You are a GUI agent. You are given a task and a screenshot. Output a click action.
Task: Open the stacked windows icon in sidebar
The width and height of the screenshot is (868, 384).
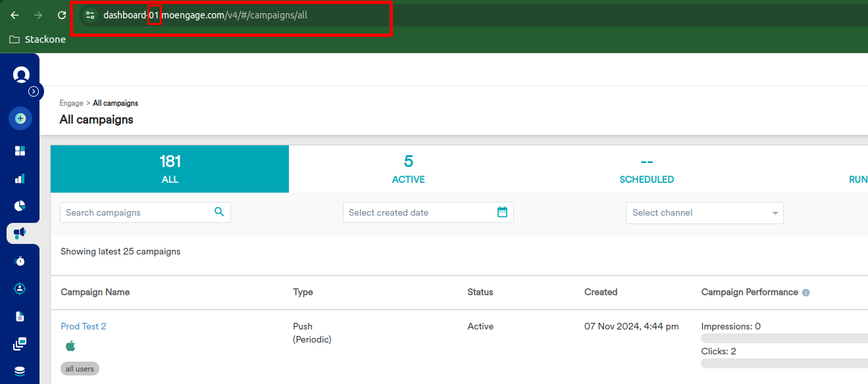click(20, 344)
